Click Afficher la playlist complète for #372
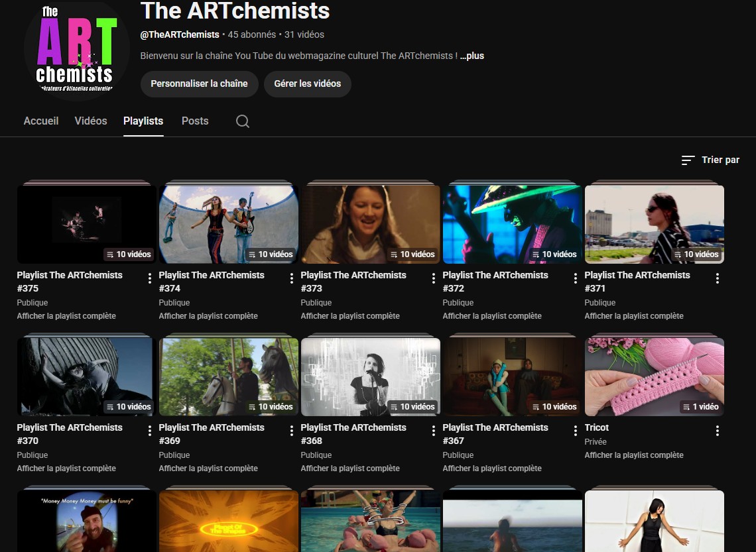756x552 pixels. pos(492,316)
